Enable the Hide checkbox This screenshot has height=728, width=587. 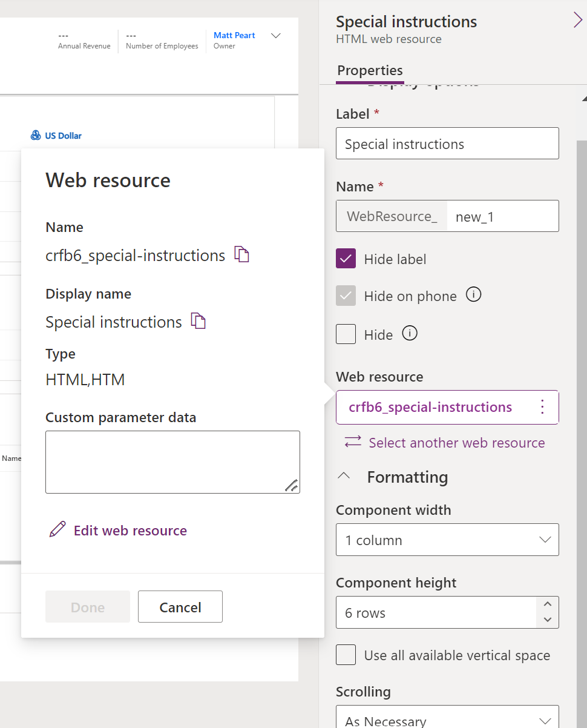[346, 334]
